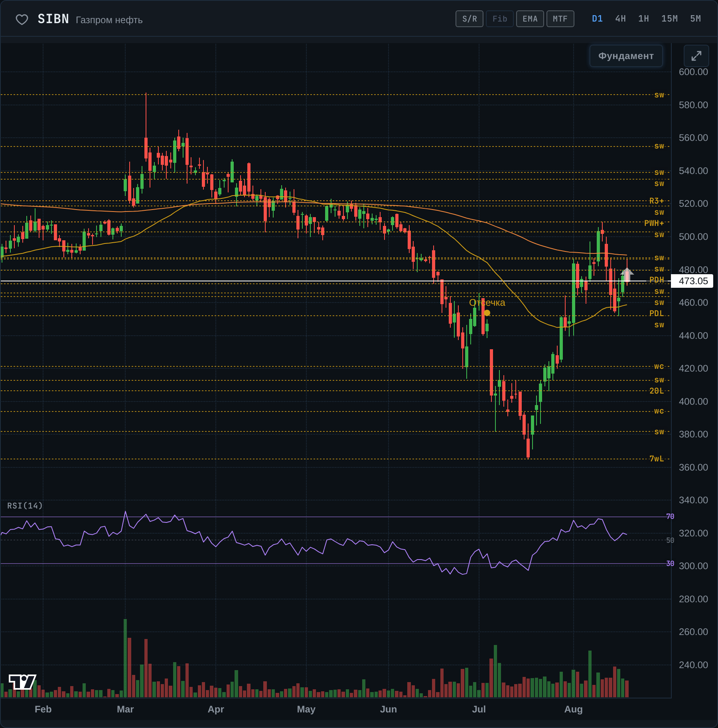Image resolution: width=718 pixels, height=728 pixels.
Task: Click the Feb label on the time axis
Action: (43, 709)
